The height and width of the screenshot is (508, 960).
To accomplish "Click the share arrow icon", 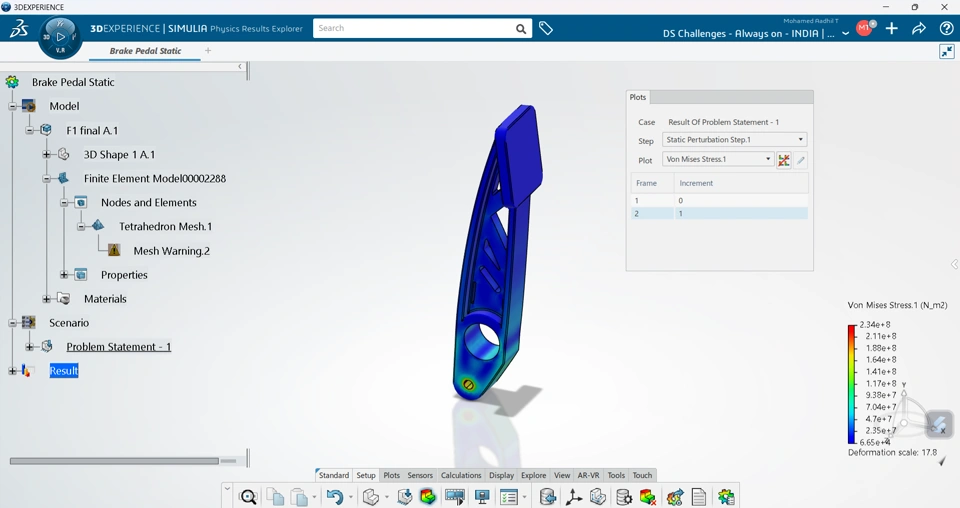I will pyautogui.click(x=918, y=28).
